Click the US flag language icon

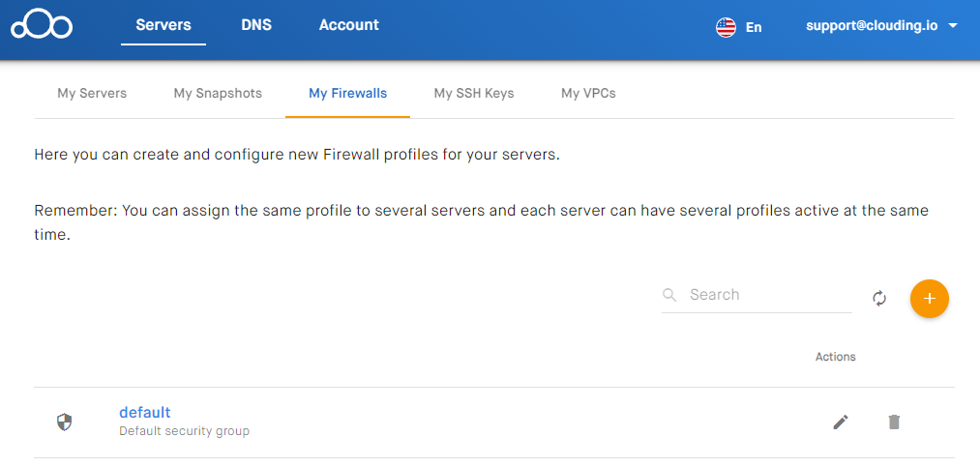coord(726,27)
